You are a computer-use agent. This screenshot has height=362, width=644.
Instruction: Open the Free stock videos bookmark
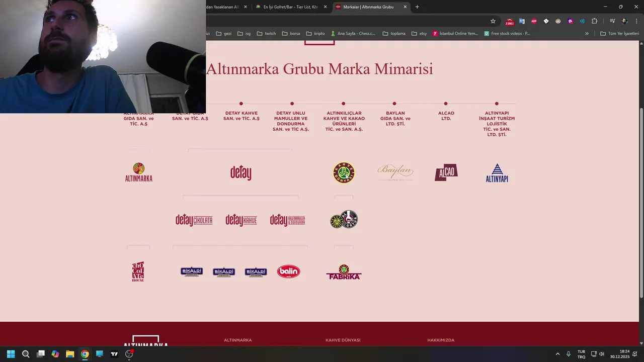[x=507, y=34]
